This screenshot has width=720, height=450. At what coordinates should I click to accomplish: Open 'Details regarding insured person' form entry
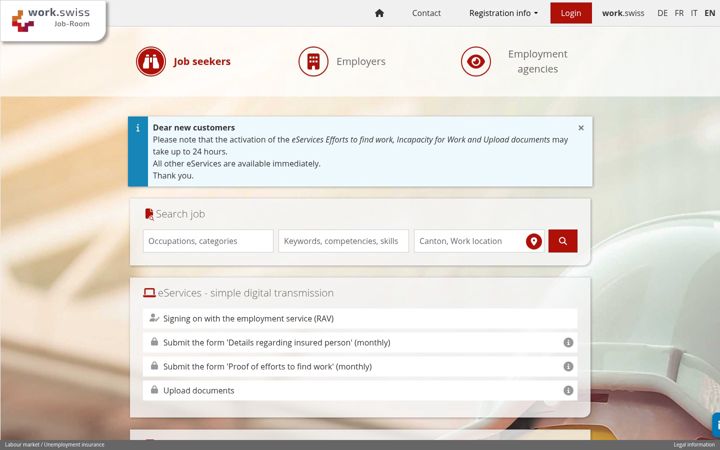(360, 343)
